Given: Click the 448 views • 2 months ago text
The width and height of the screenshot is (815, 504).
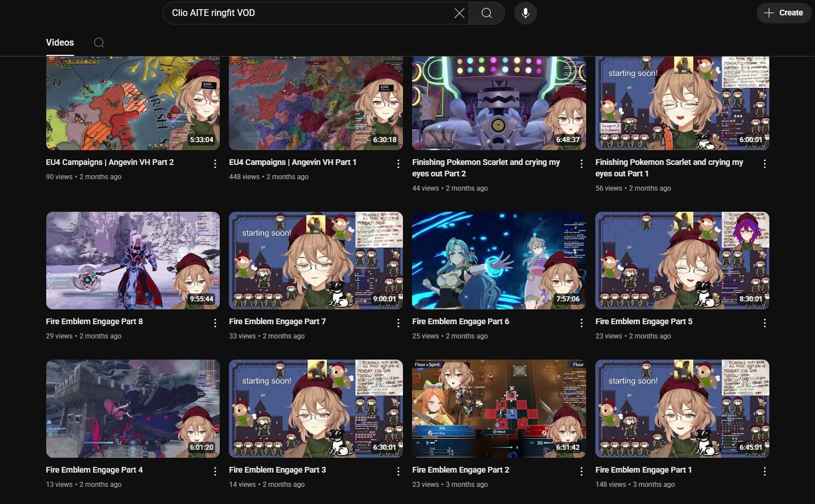Looking at the screenshot, I should pyautogui.click(x=269, y=177).
